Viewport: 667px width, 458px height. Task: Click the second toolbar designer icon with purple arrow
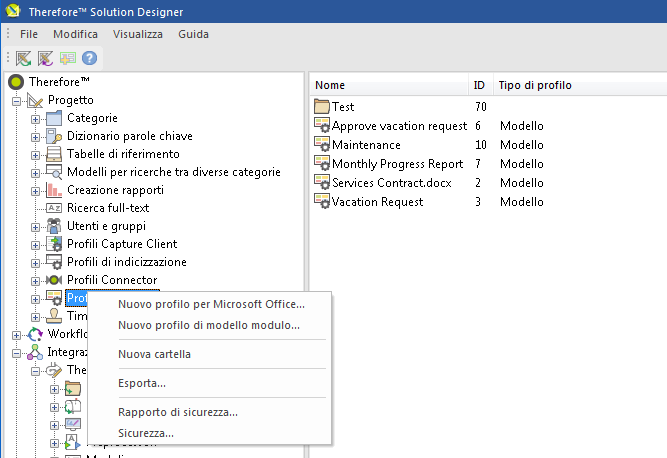pyautogui.click(x=45, y=58)
